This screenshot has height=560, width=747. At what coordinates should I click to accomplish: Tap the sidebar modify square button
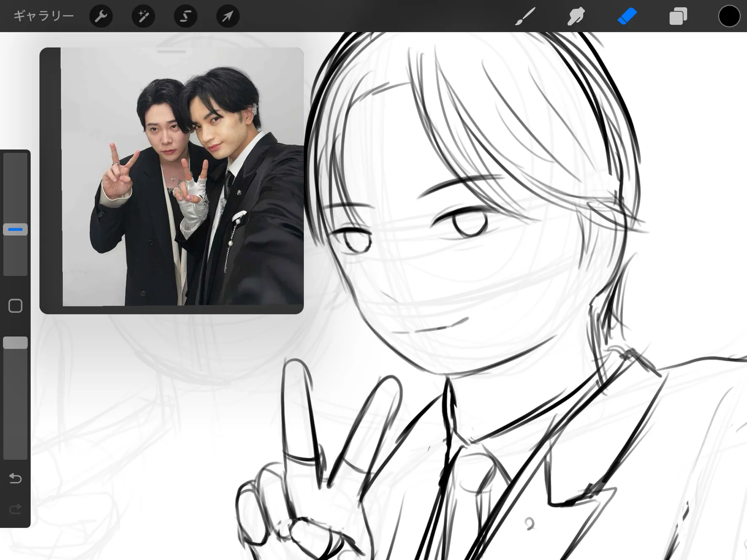[x=15, y=305]
